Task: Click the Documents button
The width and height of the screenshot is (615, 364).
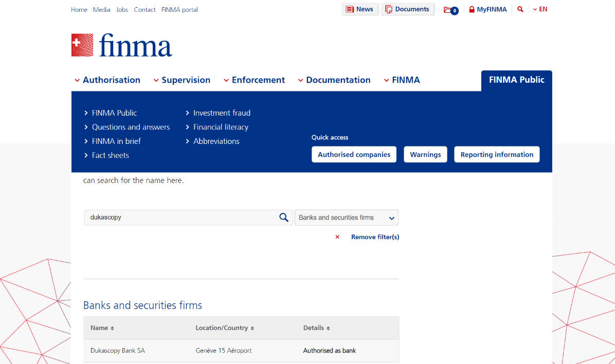Action: 407,9
